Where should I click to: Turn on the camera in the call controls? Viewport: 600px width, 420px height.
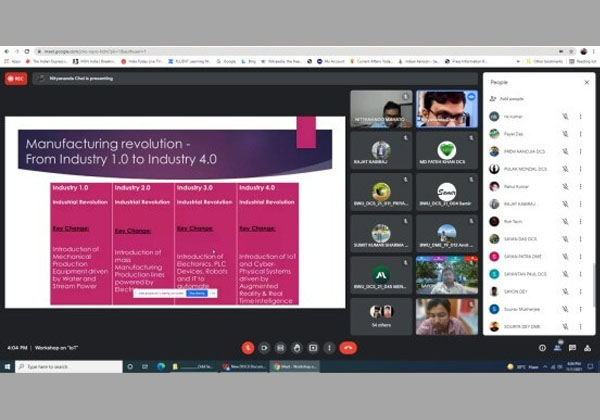click(264, 348)
